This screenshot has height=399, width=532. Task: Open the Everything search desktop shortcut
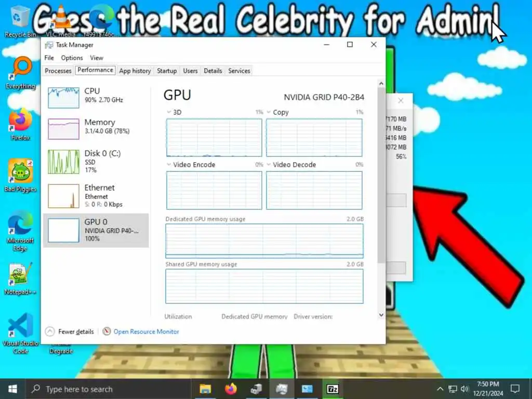(x=20, y=73)
